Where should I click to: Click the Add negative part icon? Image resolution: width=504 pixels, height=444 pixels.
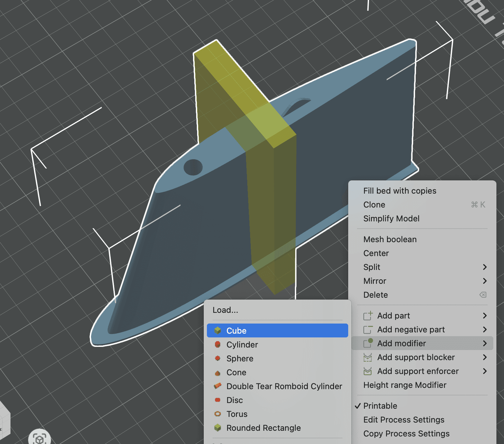click(368, 330)
